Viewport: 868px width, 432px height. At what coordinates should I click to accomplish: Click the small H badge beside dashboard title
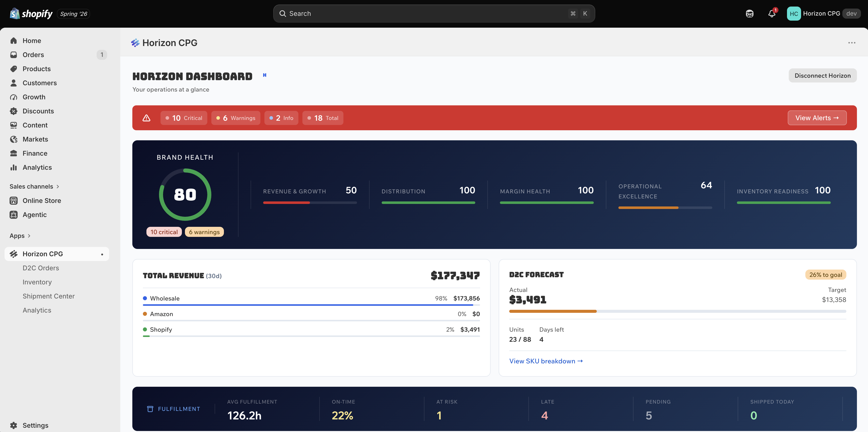coord(264,75)
